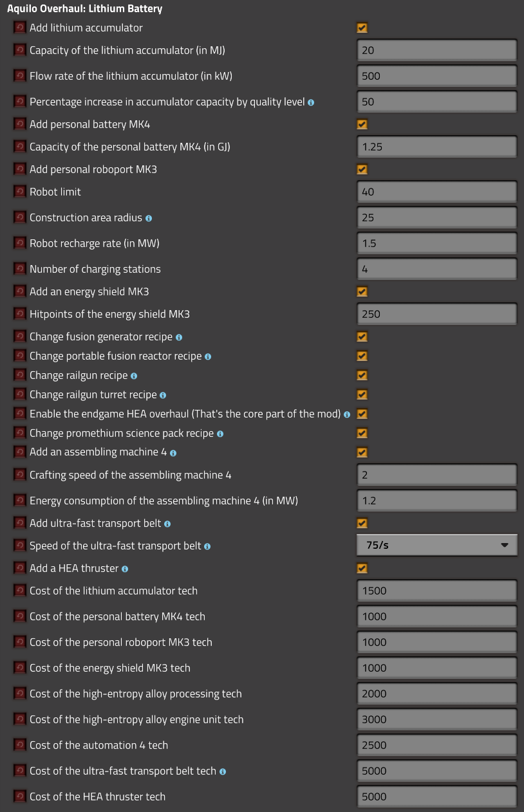
Task: Reset the Add lithium accumulator setting
Action: coord(20,28)
